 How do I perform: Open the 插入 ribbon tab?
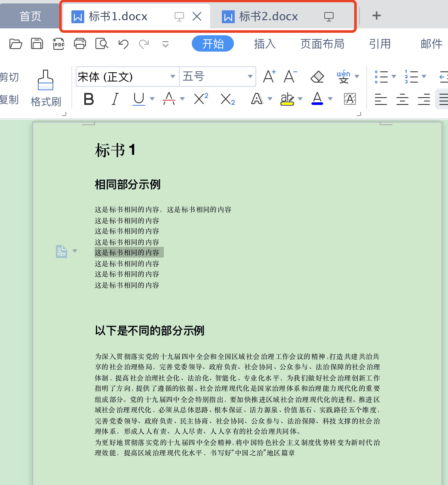click(x=264, y=44)
